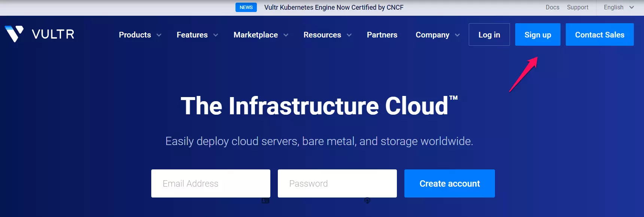Expand the Resources chevron arrow
644x217 pixels.
point(349,35)
